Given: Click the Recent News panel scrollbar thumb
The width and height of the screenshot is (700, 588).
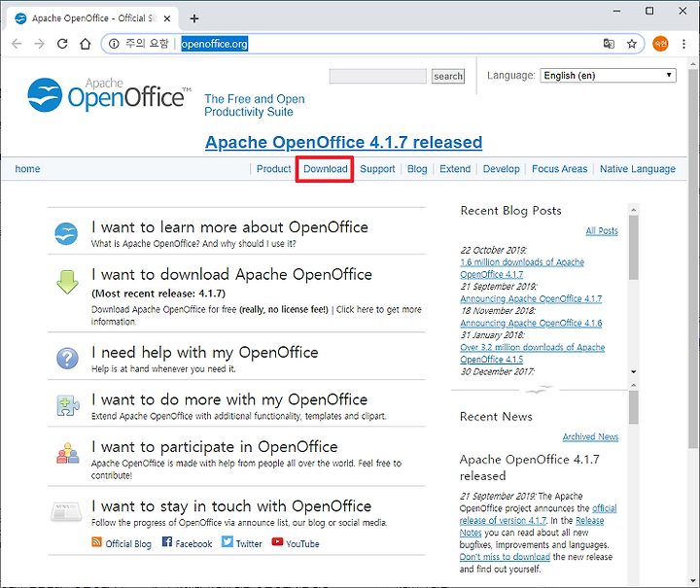Looking at the screenshot, I should (634, 407).
